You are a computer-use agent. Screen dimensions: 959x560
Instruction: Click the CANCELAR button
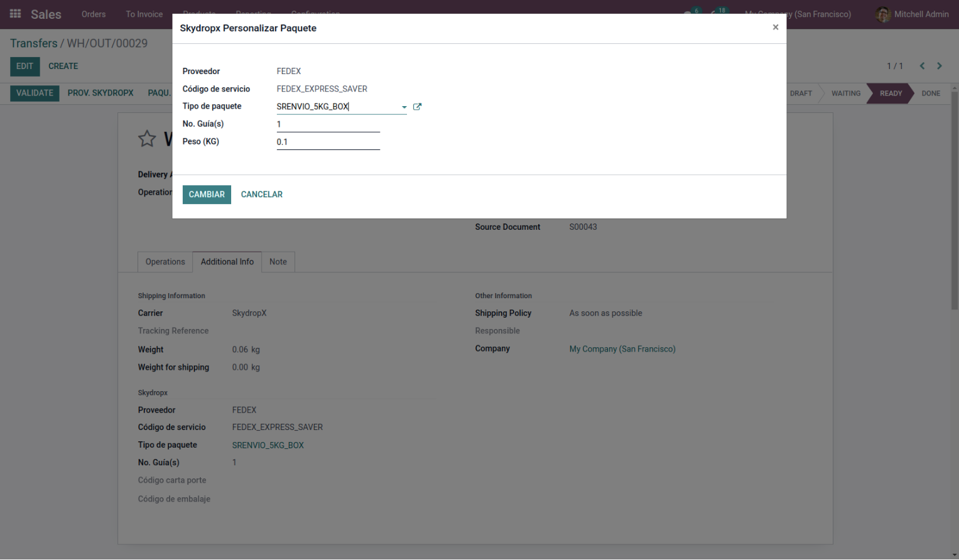tap(261, 195)
